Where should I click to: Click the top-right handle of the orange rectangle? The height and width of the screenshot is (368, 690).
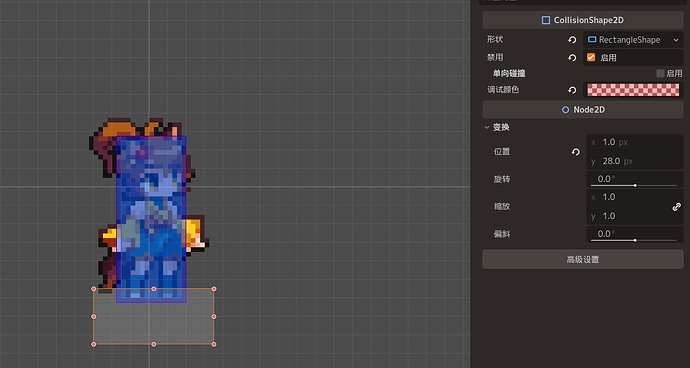click(214, 289)
